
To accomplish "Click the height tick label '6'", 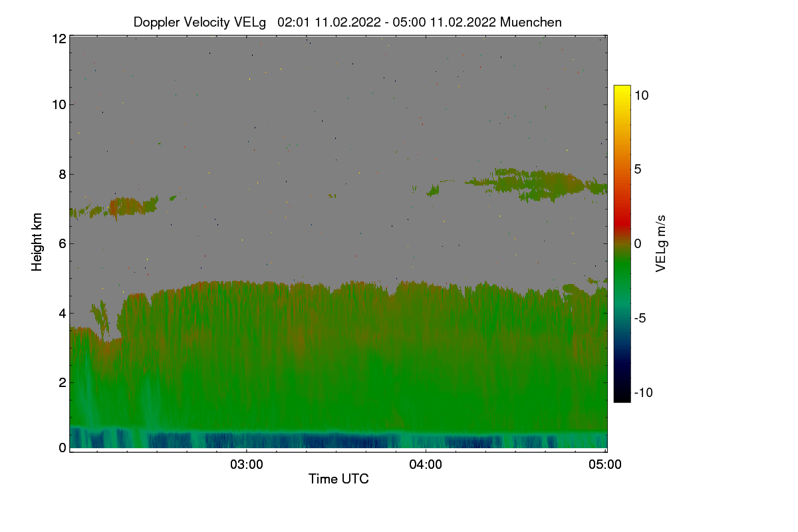I will coord(63,243).
